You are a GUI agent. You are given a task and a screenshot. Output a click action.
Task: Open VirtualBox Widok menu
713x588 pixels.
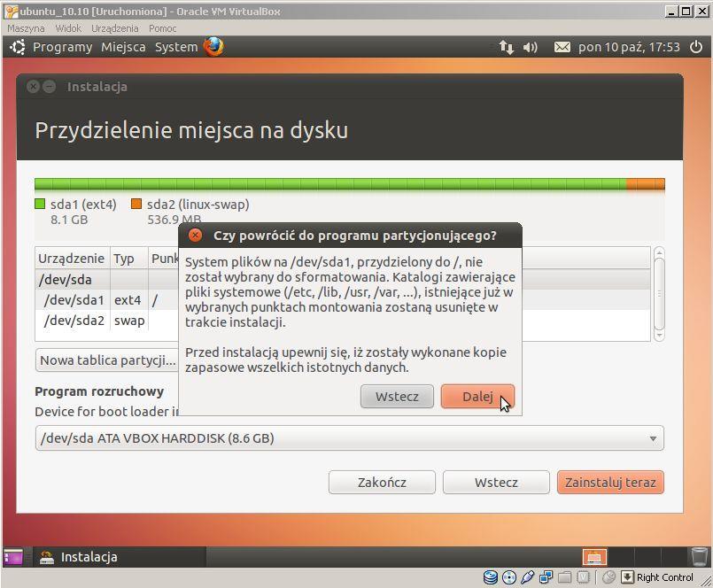68,28
